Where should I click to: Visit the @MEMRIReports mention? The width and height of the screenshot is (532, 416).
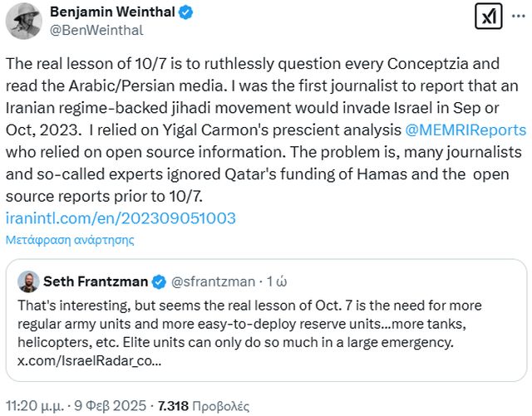pos(465,130)
